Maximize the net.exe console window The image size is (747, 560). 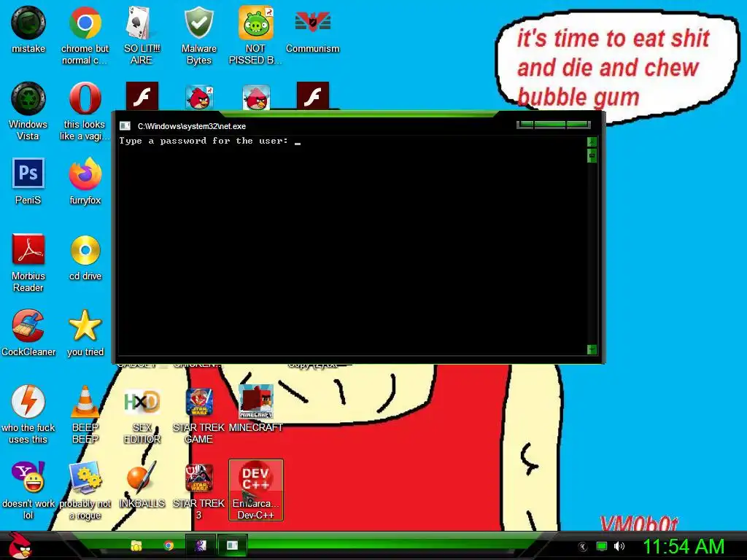pyautogui.click(x=550, y=125)
